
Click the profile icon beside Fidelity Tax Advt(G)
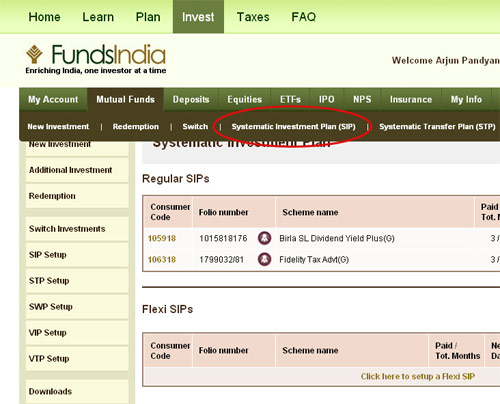pos(265,259)
